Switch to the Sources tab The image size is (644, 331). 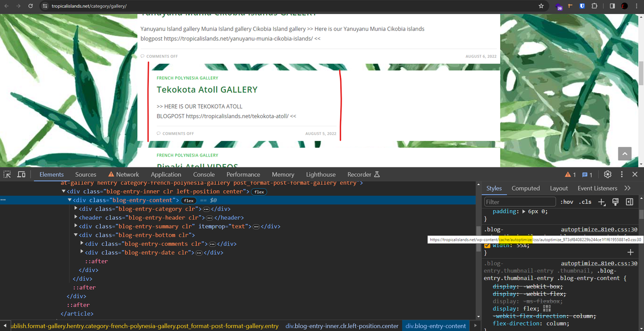click(x=86, y=175)
